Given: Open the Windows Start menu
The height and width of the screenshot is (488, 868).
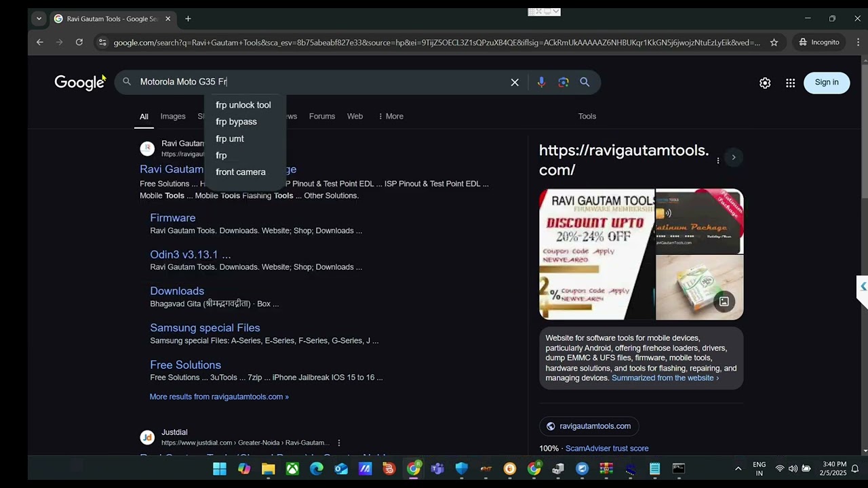Looking at the screenshot, I should [220, 468].
